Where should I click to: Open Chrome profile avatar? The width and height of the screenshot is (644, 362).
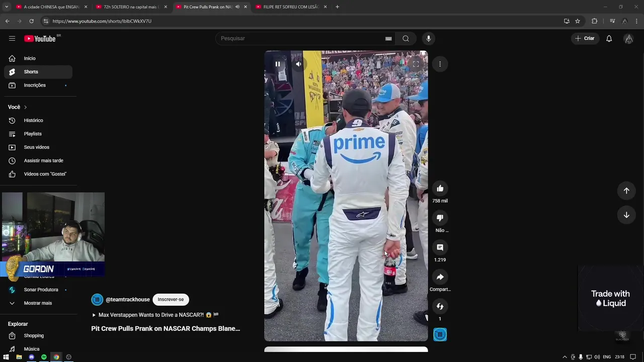click(x=624, y=21)
